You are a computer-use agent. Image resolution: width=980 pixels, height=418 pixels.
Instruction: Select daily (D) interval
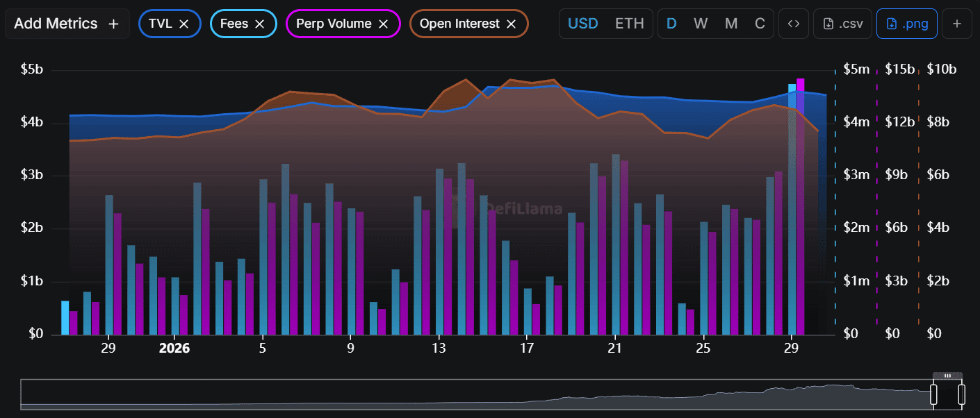(x=671, y=24)
